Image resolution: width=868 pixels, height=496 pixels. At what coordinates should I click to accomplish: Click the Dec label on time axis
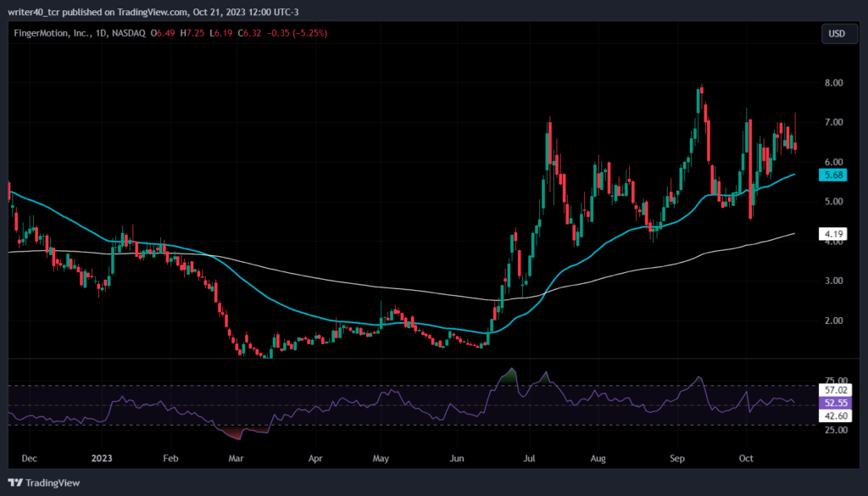tap(29, 459)
